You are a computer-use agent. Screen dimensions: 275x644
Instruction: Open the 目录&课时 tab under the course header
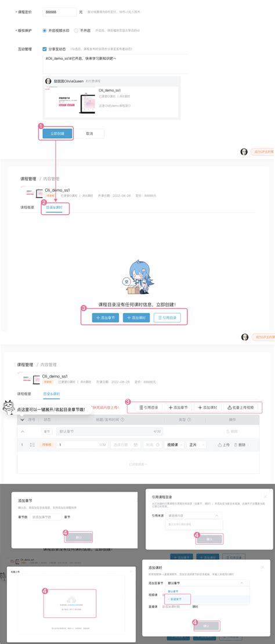coord(55,208)
